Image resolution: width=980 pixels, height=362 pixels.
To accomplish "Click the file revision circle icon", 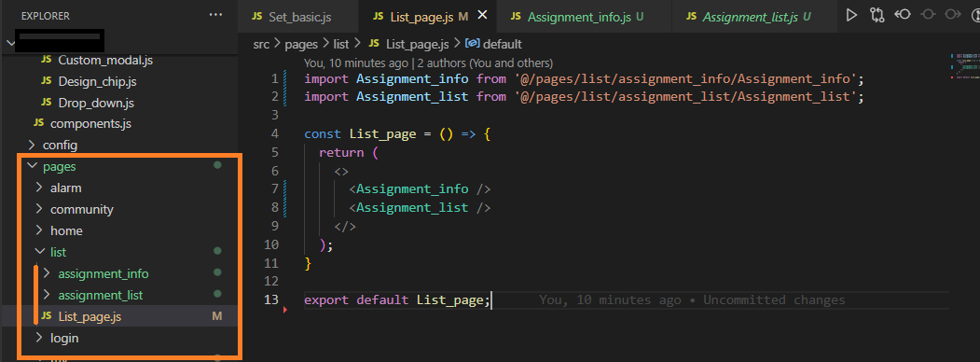I will (928, 14).
